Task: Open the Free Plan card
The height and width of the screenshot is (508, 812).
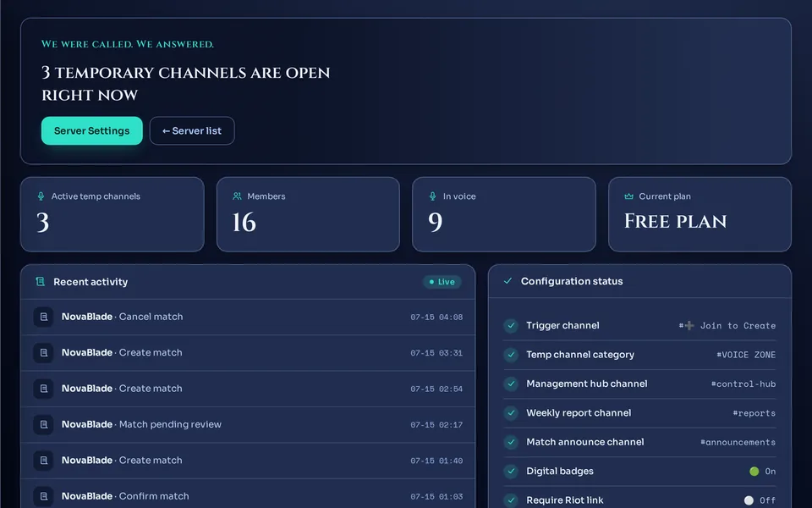Action: point(700,214)
